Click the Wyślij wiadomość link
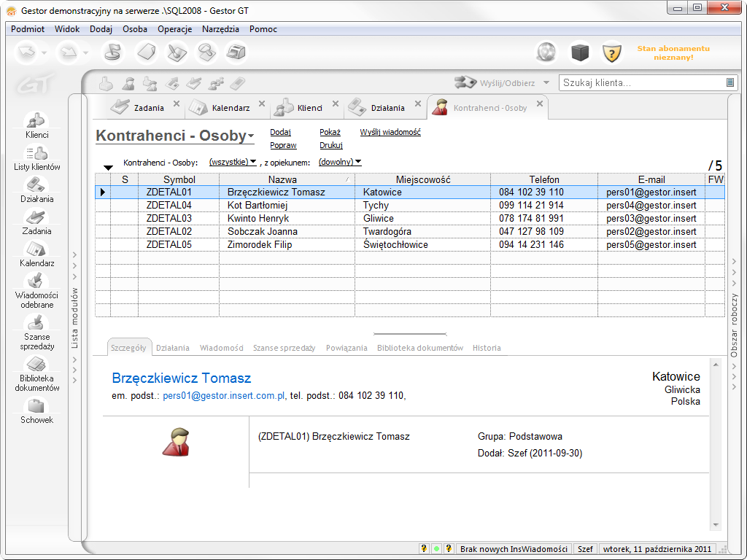This screenshot has width=747, height=560. coord(390,132)
